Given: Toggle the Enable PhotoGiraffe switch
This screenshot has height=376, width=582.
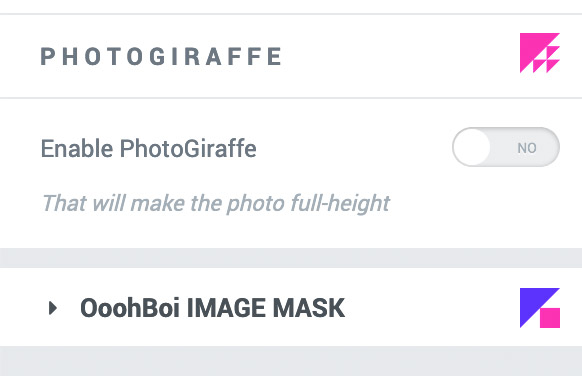Looking at the screenshot, I should pos(506,147).
